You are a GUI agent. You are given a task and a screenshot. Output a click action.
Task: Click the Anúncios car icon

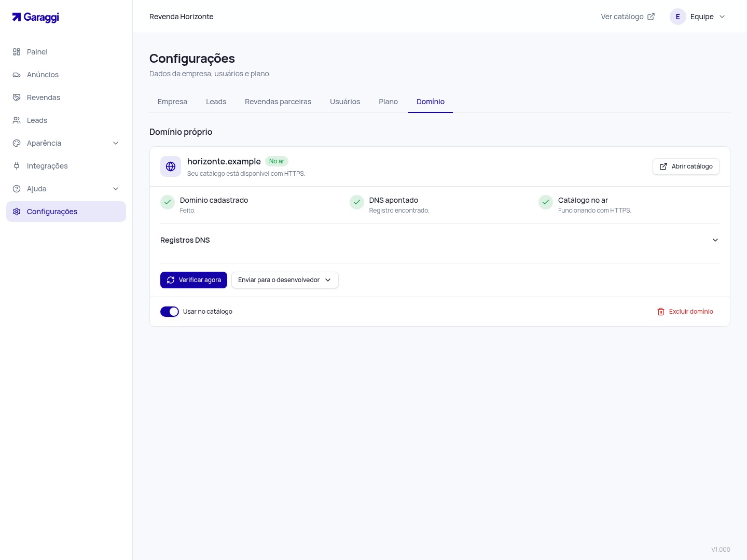click(17, 75)
